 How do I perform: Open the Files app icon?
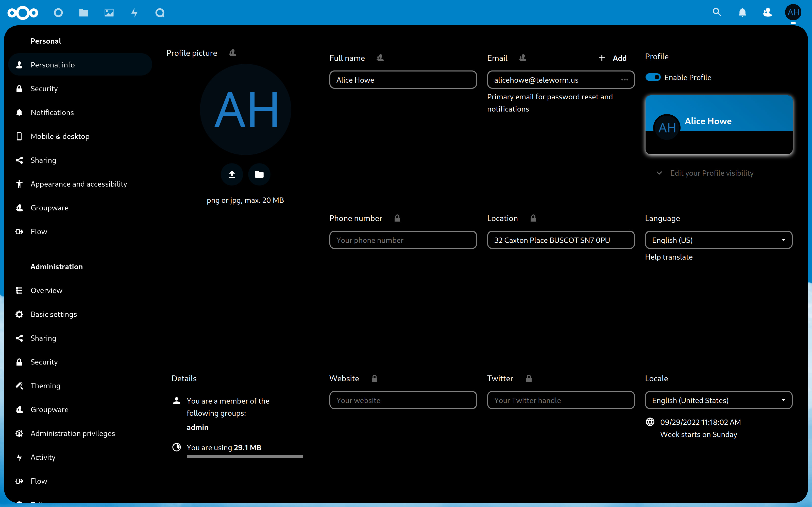pyautogui.click(x=83, y=13)
